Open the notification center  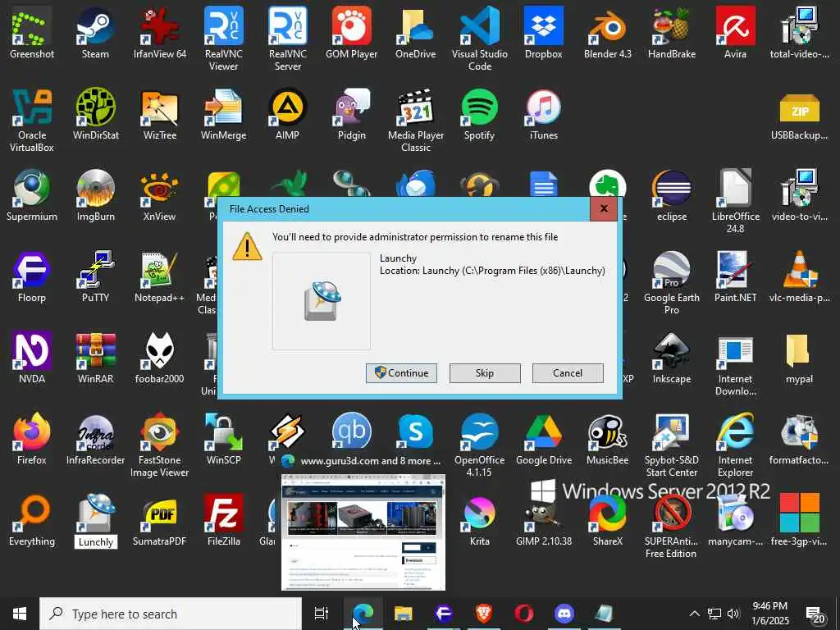pos(815,614)
